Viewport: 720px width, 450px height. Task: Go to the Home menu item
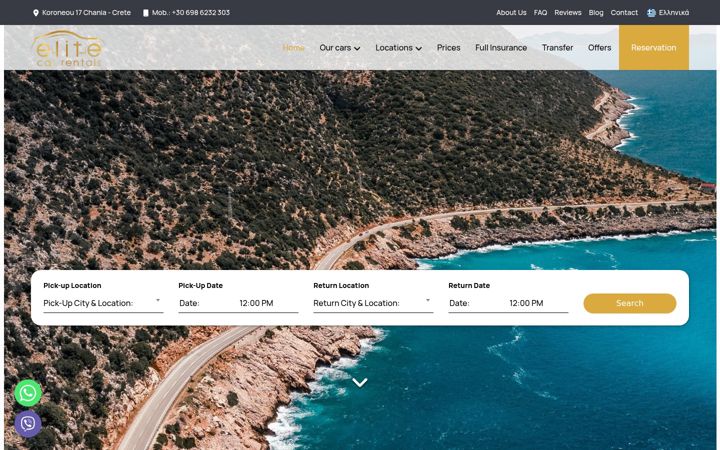point(293,48)
